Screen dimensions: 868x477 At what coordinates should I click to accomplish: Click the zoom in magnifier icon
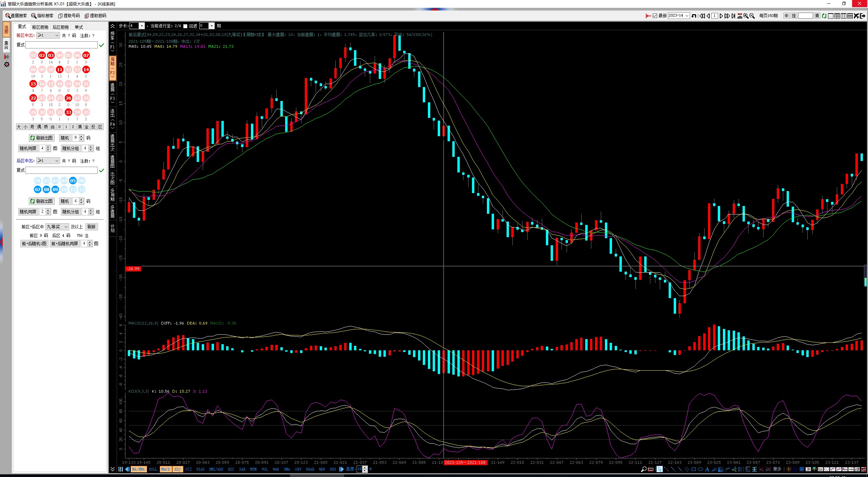746,16
